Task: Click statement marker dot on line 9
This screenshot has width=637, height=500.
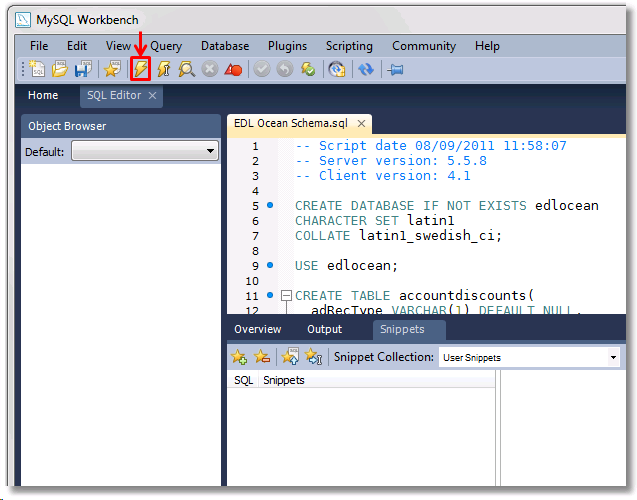Action: (x=270, y=265)
